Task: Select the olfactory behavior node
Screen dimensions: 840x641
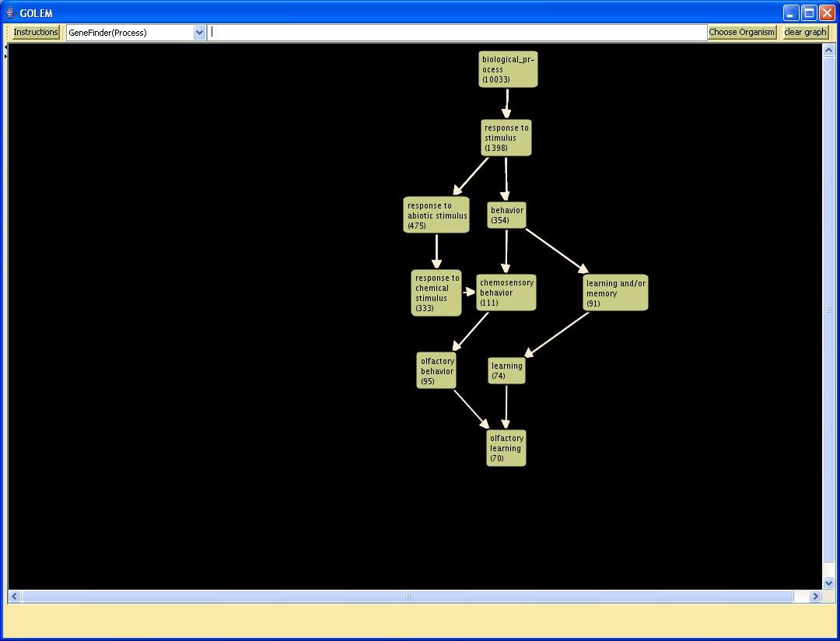Action: [x=436, y=371]
